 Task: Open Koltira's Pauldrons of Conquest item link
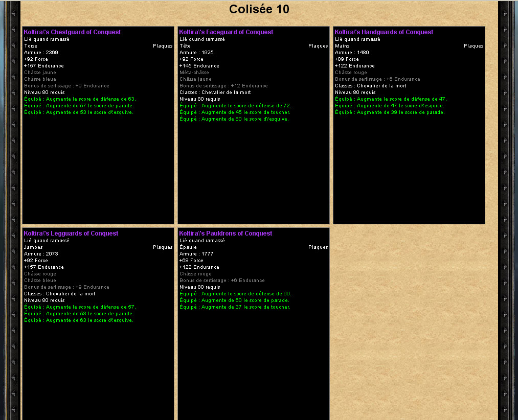226,234
